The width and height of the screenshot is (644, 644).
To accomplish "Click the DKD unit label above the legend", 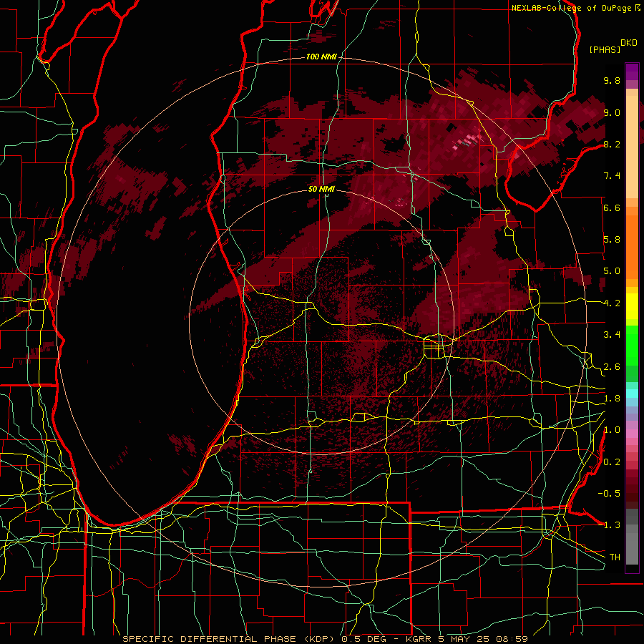I will point(629,43).
